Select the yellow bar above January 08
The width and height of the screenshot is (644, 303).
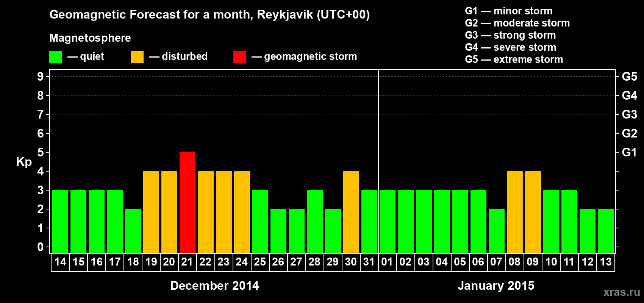[515, 212]
